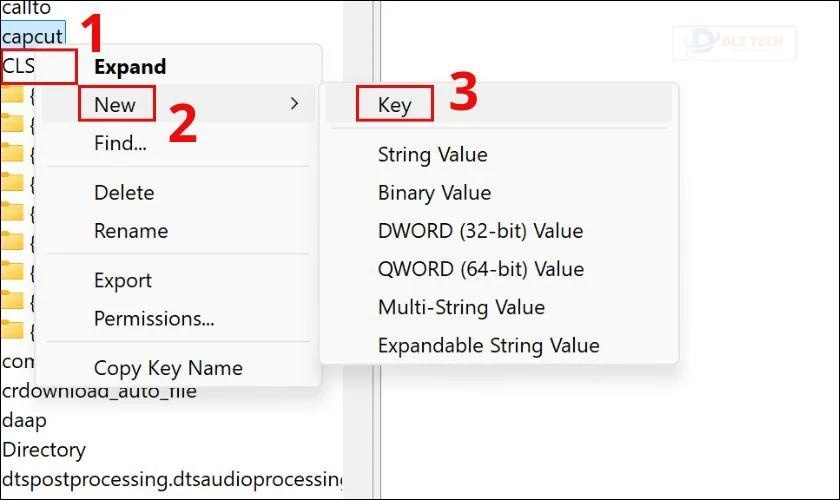Open the New submenu arrow

294,103
